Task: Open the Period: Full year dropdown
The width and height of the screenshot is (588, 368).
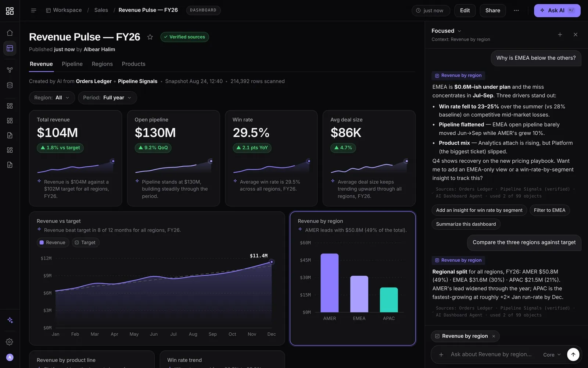Action: tap(107, 98)
